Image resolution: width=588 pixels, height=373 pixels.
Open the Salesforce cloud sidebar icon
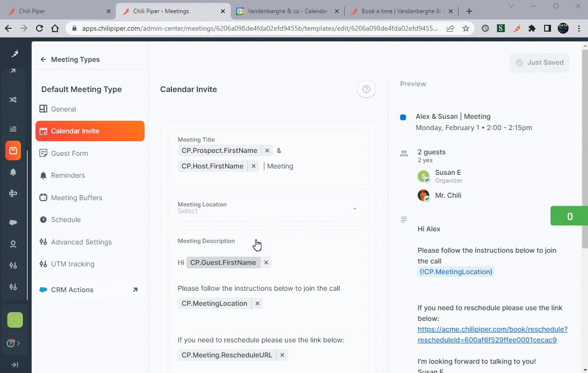pyautogui.click(x=13, y=223)
